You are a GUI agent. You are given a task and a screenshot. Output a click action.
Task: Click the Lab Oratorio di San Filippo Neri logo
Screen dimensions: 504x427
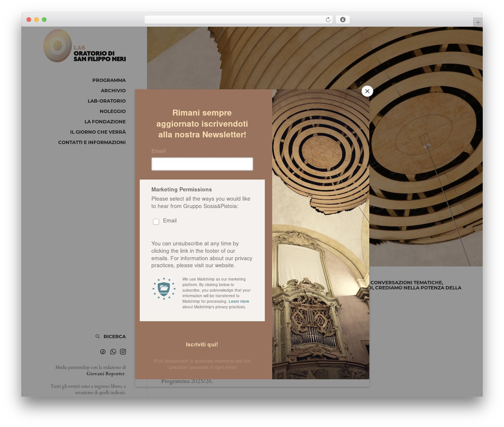click(85, 46)
